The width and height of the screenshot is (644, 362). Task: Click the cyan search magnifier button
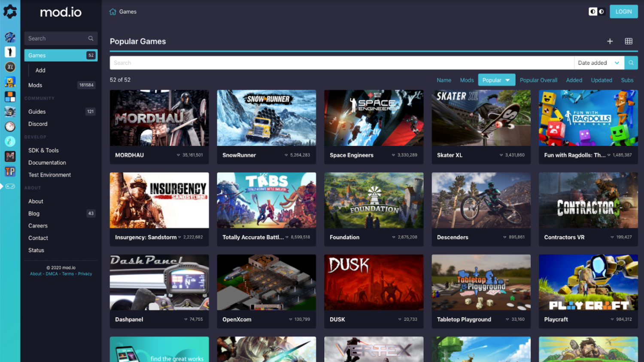631,63
